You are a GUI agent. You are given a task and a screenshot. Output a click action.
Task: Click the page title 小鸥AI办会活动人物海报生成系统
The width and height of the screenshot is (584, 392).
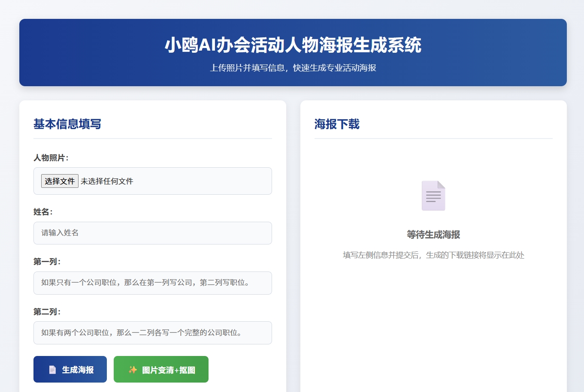[293, 45]
